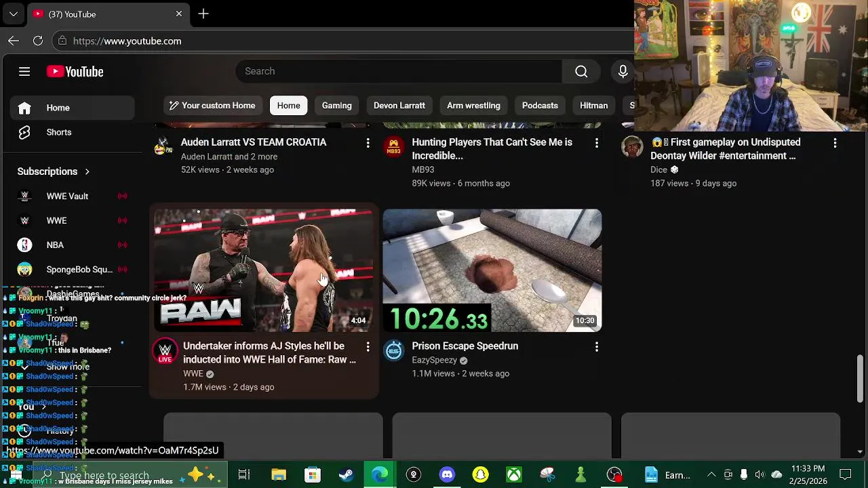Open WWE live channel avatar
The width and height of the screenshot is (868, 488).
165,350
